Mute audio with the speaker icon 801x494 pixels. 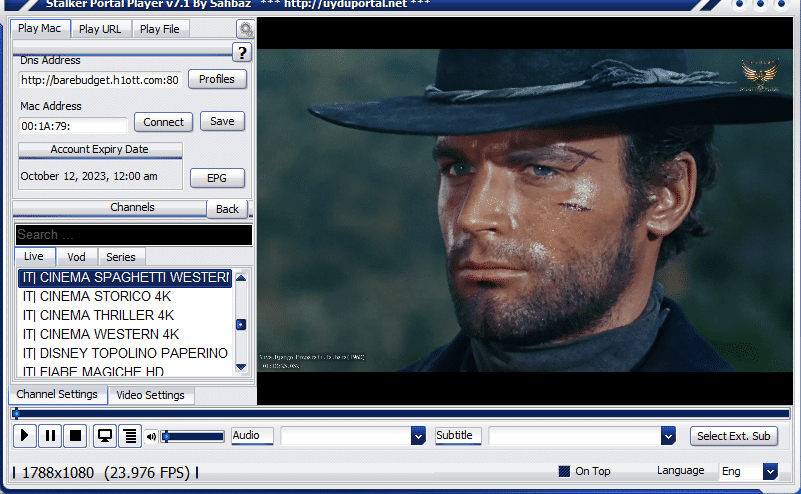(151, 436)
